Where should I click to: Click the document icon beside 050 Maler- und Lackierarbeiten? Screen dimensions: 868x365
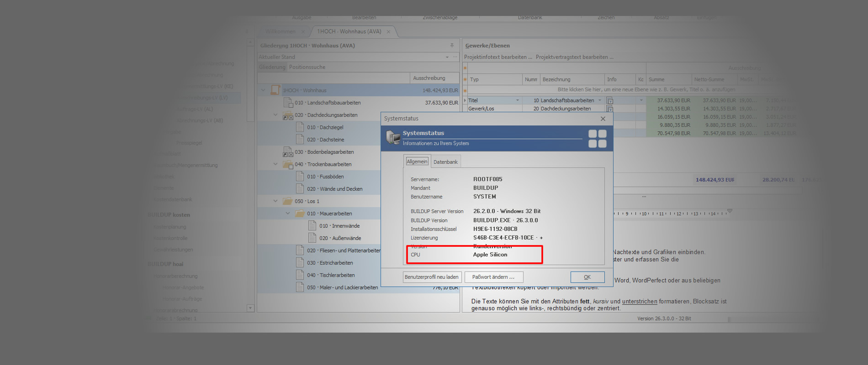click(300, 287)
